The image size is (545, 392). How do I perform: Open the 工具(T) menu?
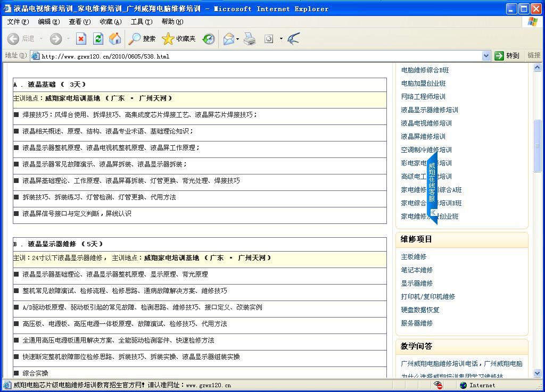141,22
